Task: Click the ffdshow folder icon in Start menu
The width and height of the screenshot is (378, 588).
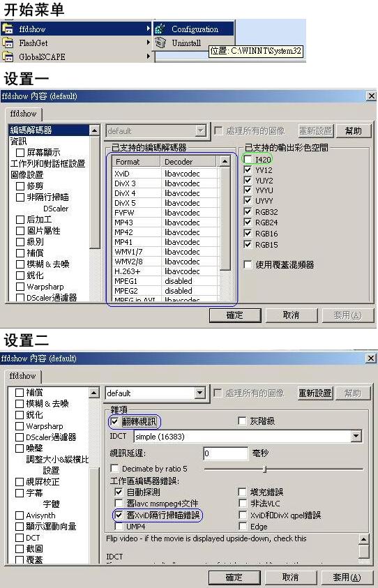Action: 8,29
